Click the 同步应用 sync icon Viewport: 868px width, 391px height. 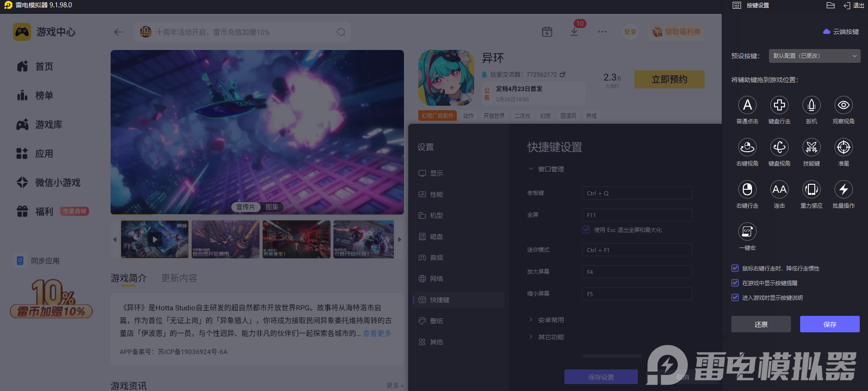coord(20,260)
